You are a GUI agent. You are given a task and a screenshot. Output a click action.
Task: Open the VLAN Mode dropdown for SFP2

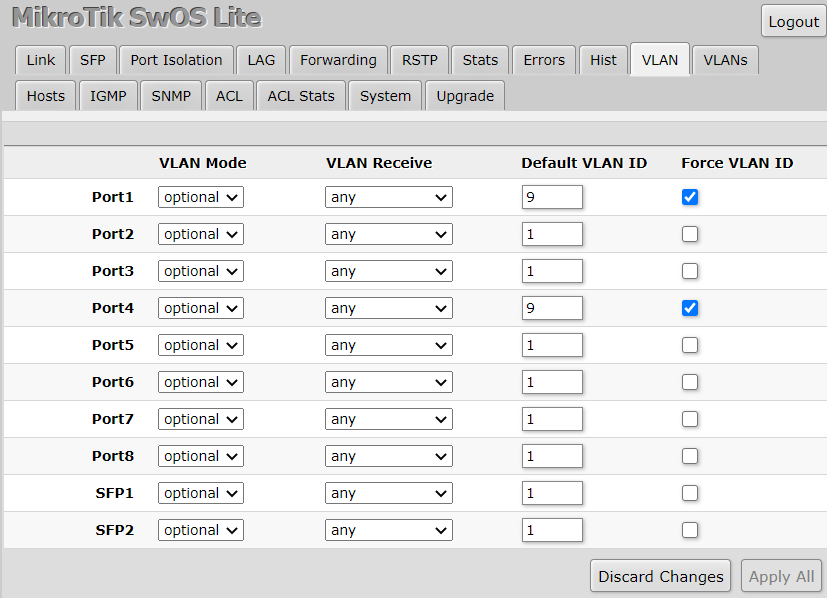tap(200, 530)
